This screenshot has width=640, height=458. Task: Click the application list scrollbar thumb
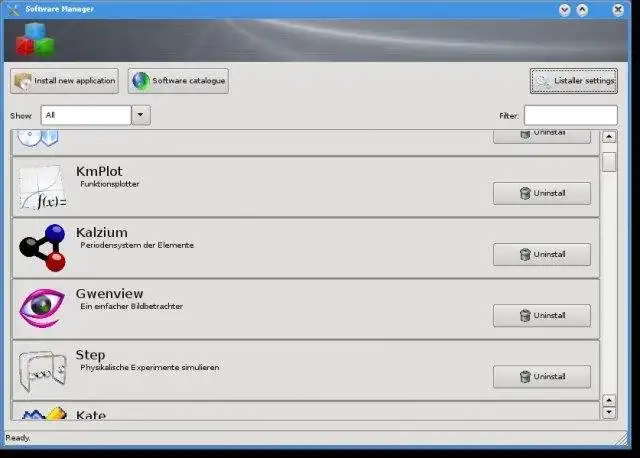click(x=609, y=162)
